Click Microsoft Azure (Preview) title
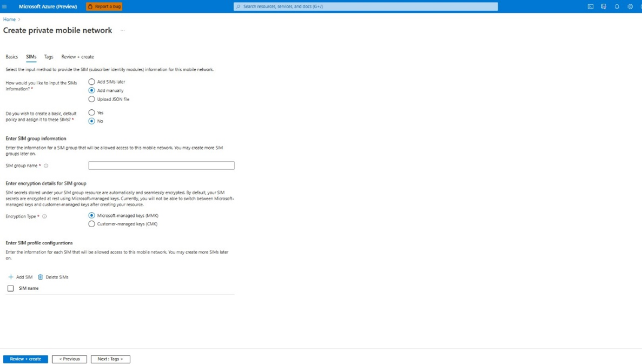This screenshot has height=364, width=642. [x=48, y=6]
